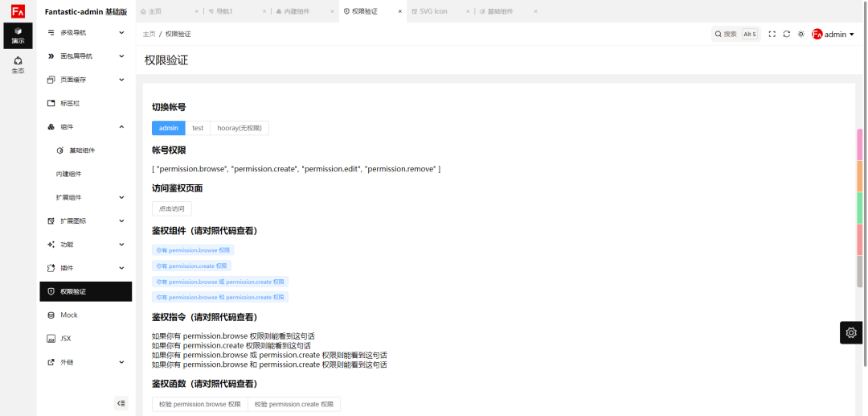Image resolution: width=868 pixels, height=416 pixels.
Task: Open the admin user dropdown
Action: point(833,35)
